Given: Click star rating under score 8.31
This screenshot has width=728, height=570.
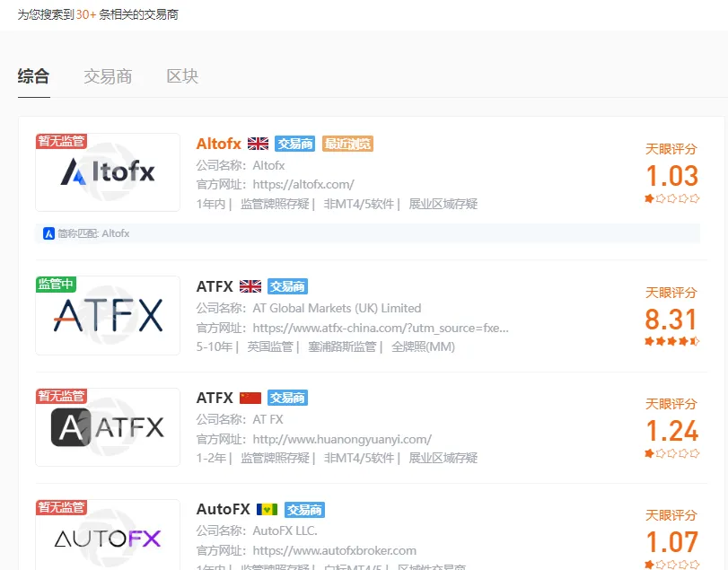Looking at the screenshot, I should click(671, 342).
